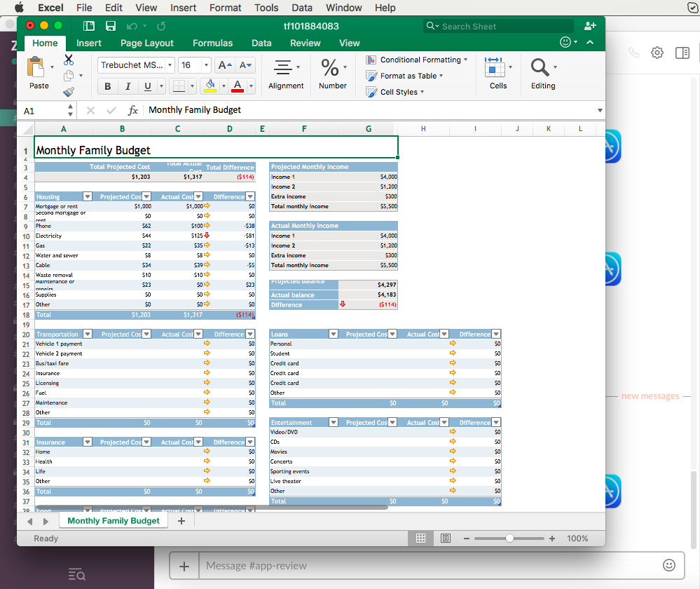Viewport: 700px width, 589px height.
Task: Click the Save icon in title bar
Action: (x=111, y=26)
